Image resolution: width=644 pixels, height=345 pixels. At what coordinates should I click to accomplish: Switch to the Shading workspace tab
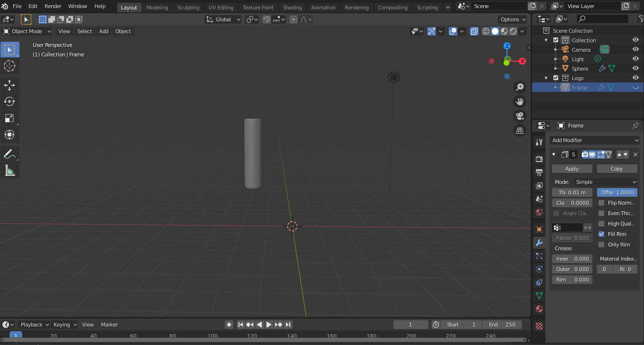[x=292, y=8]
